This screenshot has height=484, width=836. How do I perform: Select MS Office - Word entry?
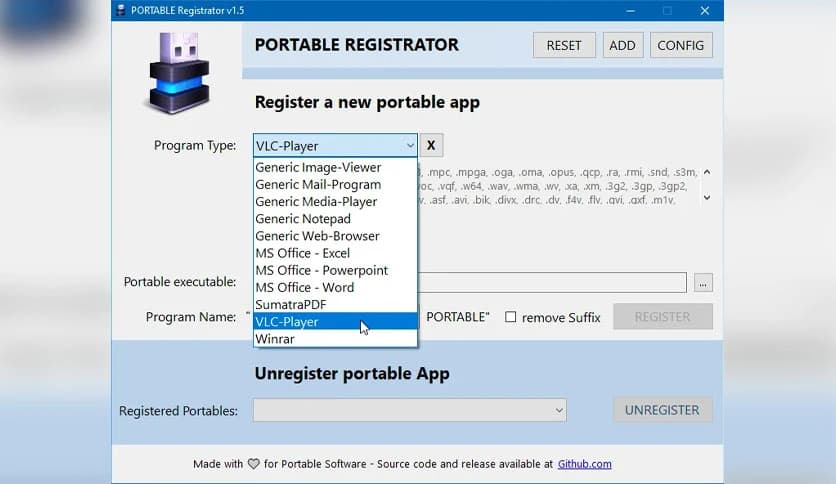click(335, 287)
